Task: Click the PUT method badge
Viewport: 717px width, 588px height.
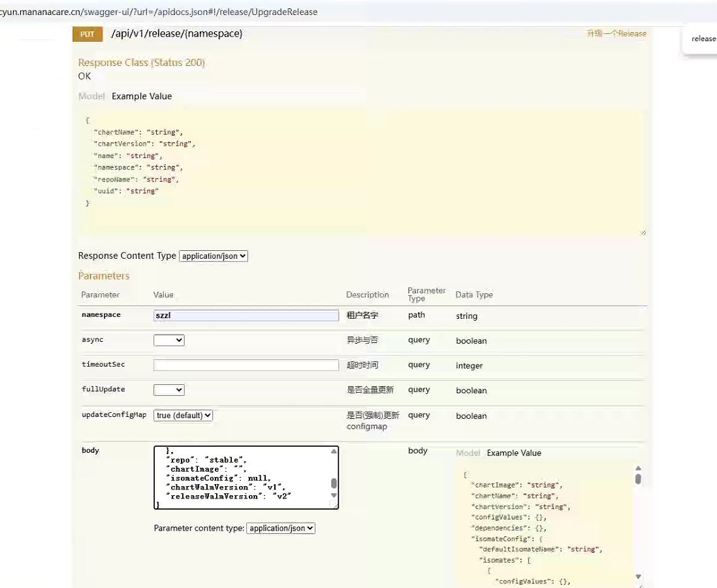Action: [88, 34]
